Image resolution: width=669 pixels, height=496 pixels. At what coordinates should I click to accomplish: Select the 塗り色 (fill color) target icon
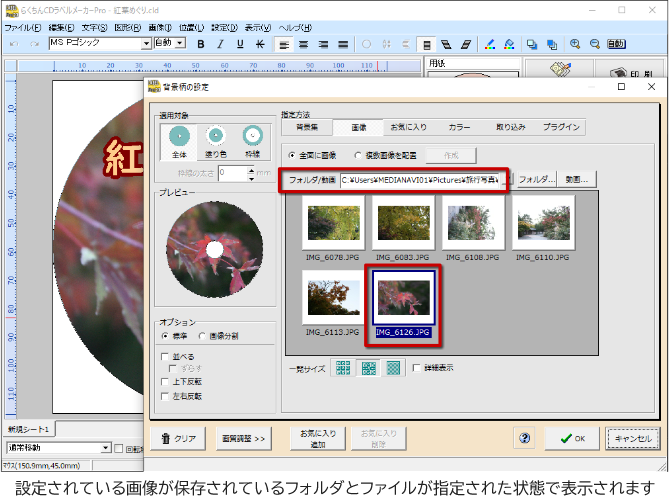215,137
